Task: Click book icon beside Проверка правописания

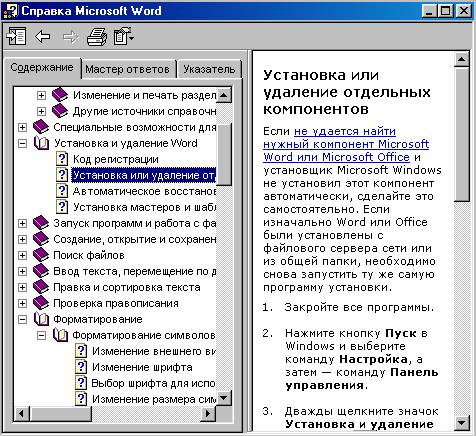Action: click(x=41, y=303)
